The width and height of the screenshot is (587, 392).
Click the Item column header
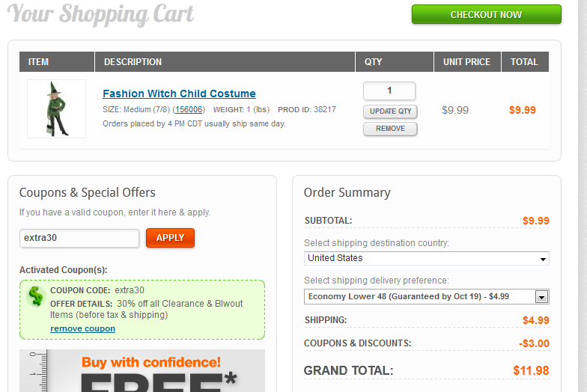click(39, 62)
